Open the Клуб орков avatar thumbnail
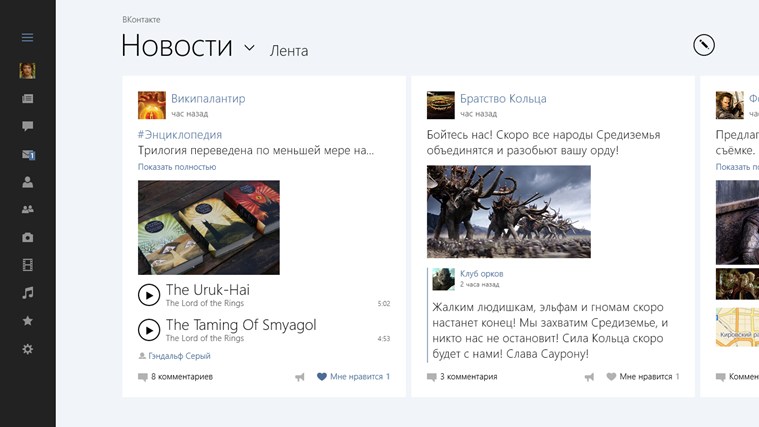 443,279
